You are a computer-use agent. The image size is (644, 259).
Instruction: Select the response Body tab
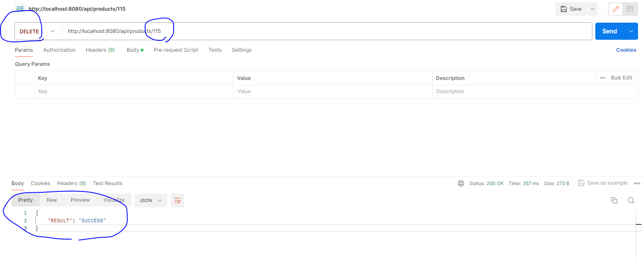tap(17, 183)
